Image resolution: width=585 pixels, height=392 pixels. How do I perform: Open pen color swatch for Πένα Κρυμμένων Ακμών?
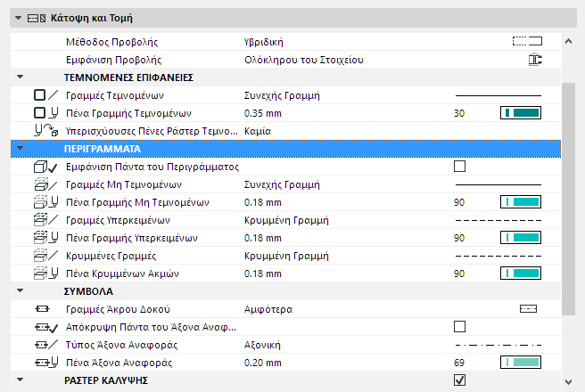click(x=522, y=274)
